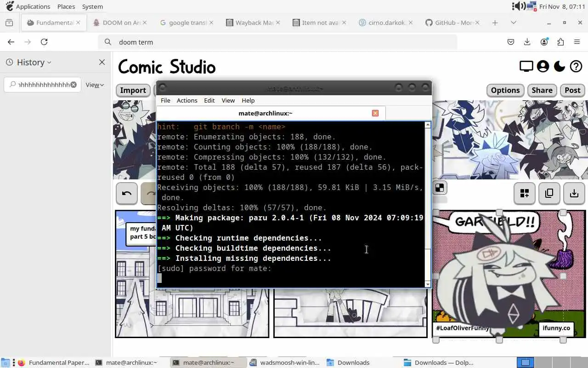Switch to the DOOM on Arch browser tab
Screen dimensions: 588x368
tap(120, 23)
